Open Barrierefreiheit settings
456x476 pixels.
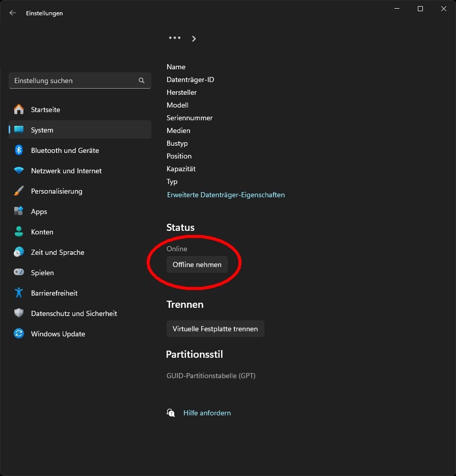(80, 293)
